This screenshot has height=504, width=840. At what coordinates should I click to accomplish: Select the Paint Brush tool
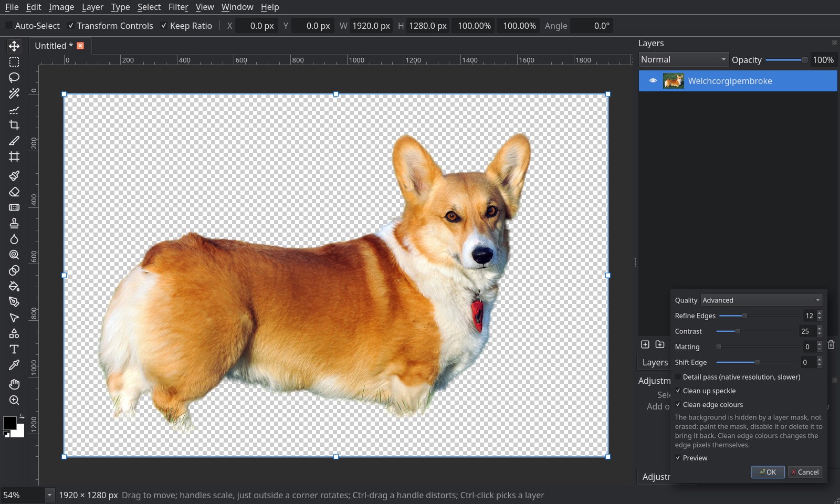(x=14, y=176)
